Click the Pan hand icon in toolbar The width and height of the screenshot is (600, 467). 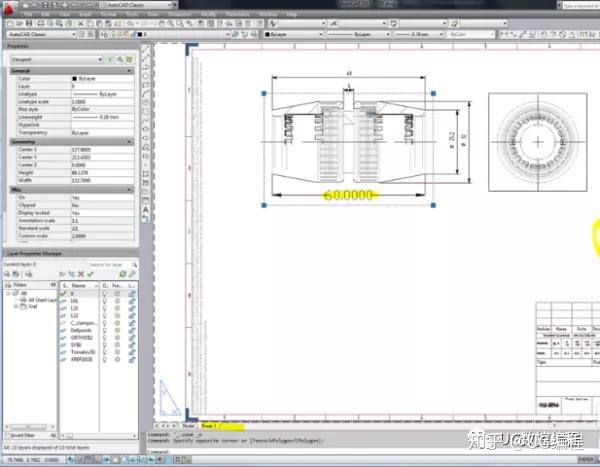click(x=161, y=24)
